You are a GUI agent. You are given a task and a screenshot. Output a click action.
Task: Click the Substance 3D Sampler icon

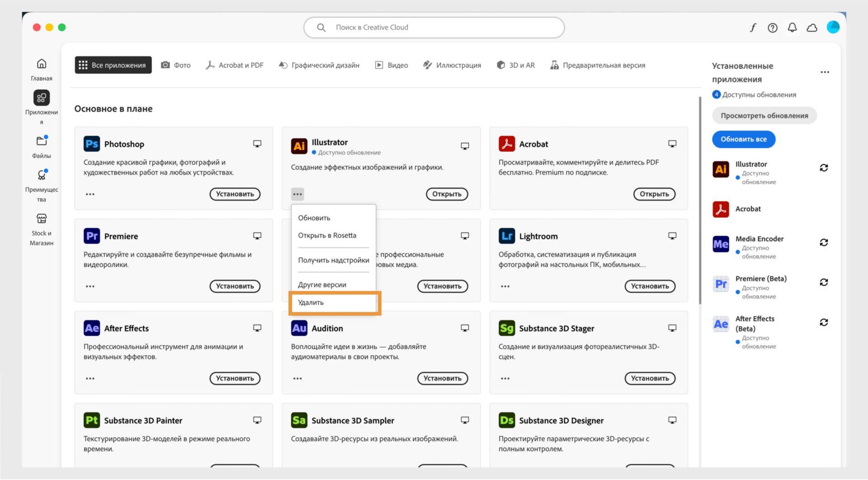pos(299,420)
